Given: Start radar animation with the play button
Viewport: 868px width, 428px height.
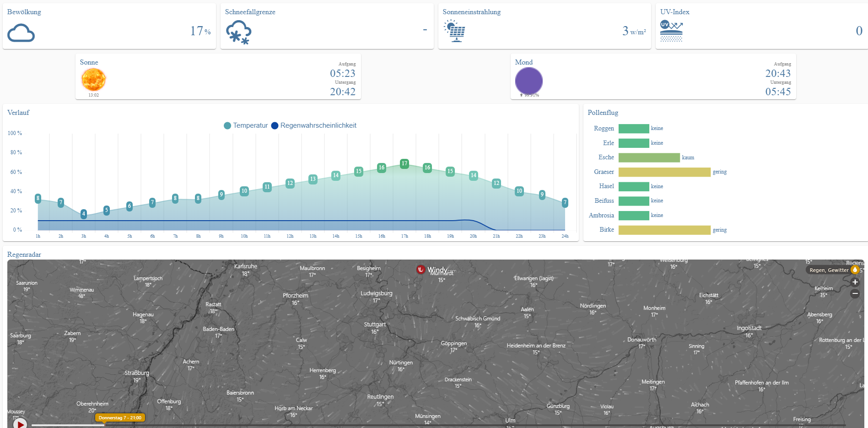Looking at the screenshot, I should pyautogui.click(x=20, y=424).
